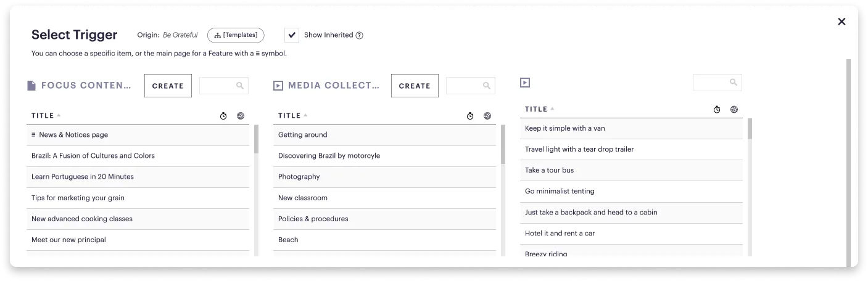Screen dimensions: 868x281
Task: Click the dialog's main vertical scrollbar
Action: [848, 163]
